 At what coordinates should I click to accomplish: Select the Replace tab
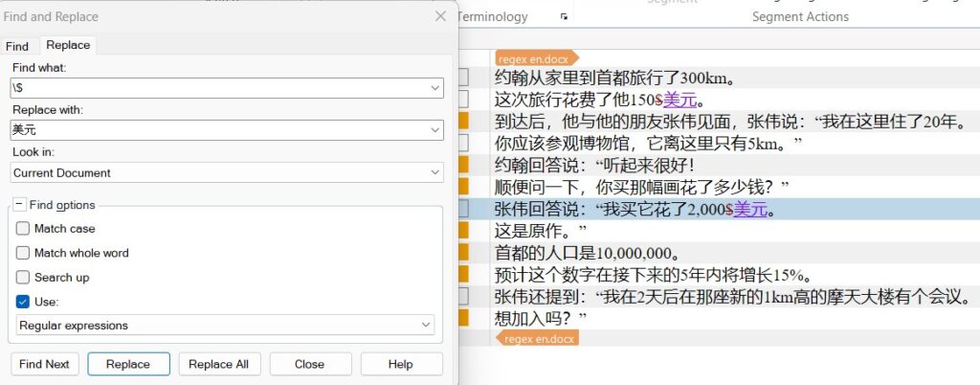68,45
